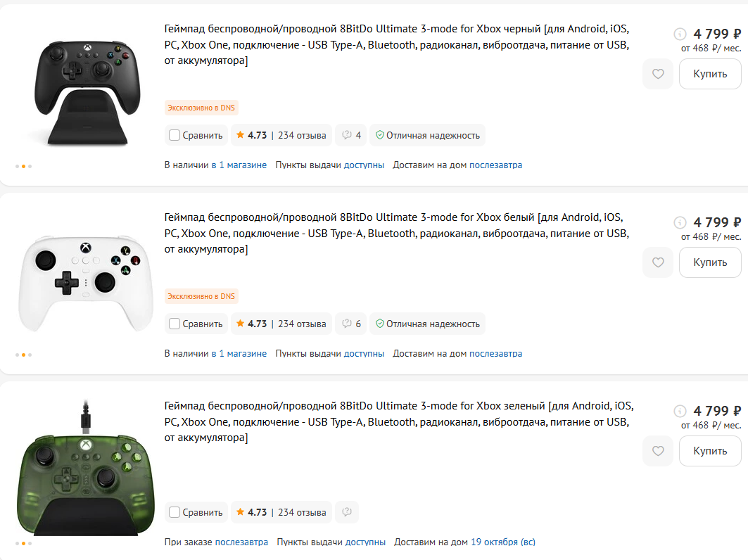Favorite the green 8BitDo gamepad via heart
This screenshot has height=560, width=748.
coord(658,451)
